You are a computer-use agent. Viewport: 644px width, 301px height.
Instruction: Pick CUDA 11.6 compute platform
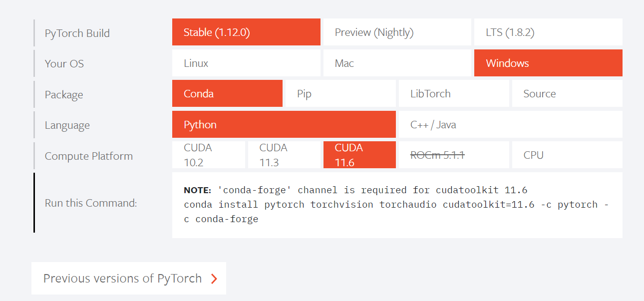(359, 155)
